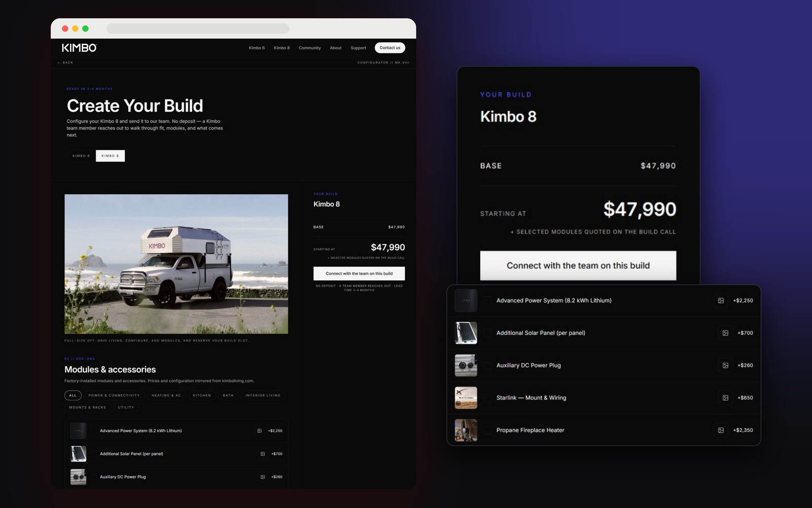The height and width of the screenshot is (508, 812).
Task: Click image icon beside Auxiliary DC Power Plug +$260 in enlarged list
Action: [726, 366]
